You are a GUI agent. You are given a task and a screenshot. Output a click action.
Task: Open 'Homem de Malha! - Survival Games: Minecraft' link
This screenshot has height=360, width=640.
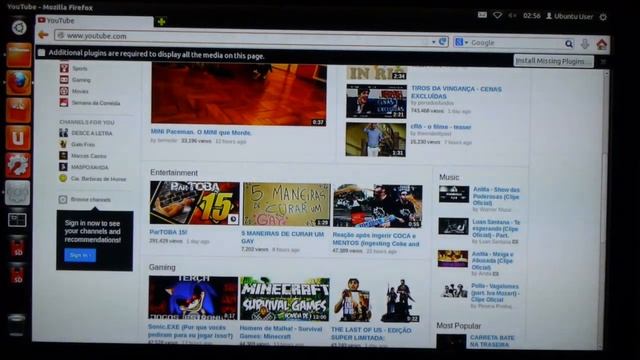(281, 333)
